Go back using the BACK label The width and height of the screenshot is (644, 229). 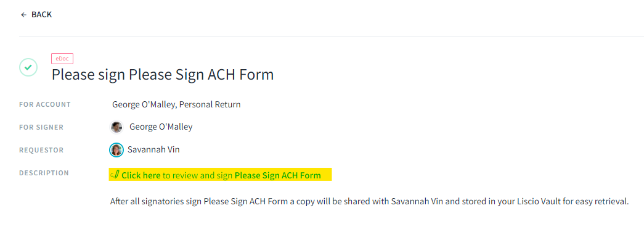[x=41, y=15]
